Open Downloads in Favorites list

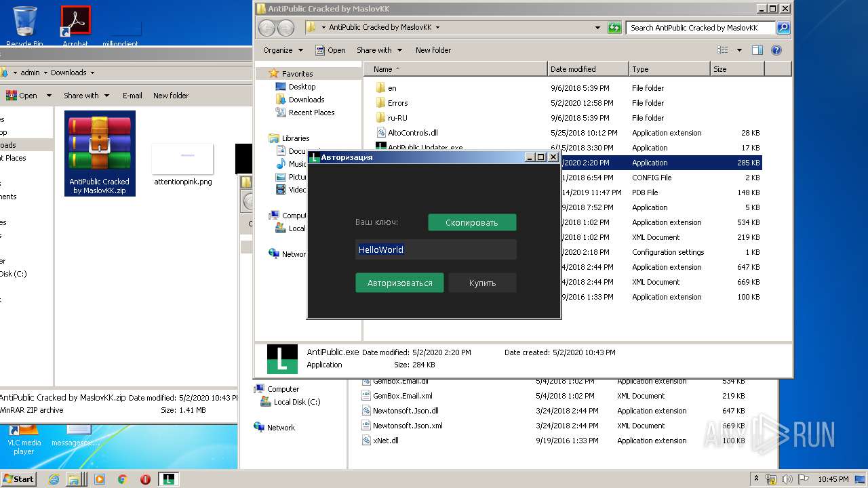(x=307, y=100)
